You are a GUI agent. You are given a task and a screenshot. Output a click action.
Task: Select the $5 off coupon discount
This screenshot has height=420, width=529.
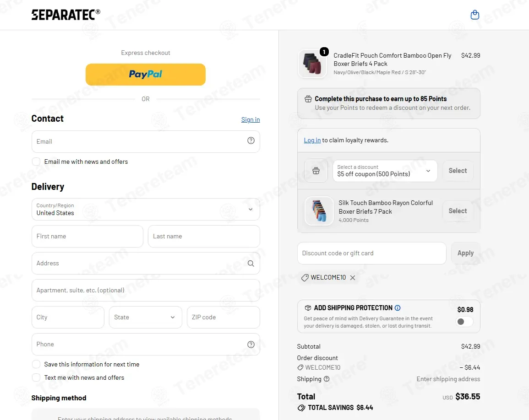click(x=458, y=171)
